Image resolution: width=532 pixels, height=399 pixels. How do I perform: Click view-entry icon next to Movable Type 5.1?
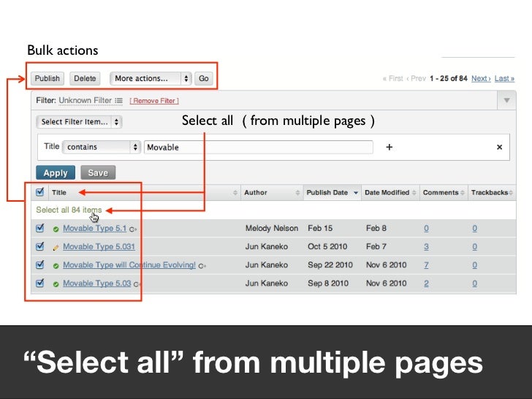coord(133,229)
